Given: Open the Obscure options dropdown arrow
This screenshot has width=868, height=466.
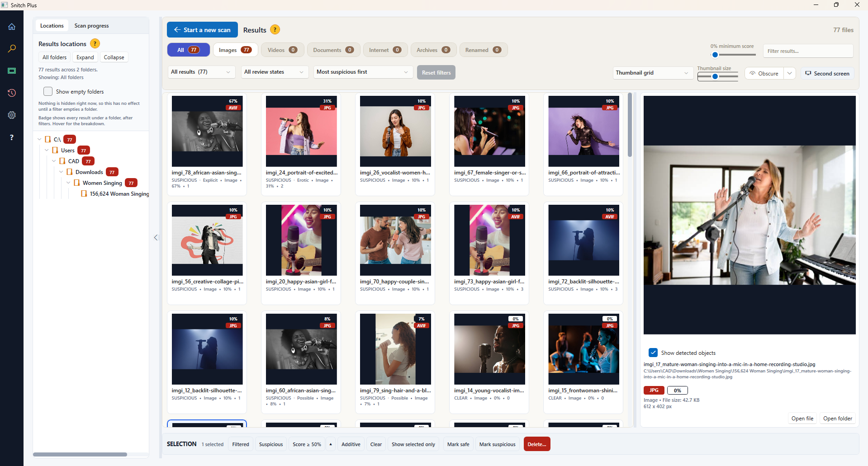Looking at the screenshot, I should [790, 73].
